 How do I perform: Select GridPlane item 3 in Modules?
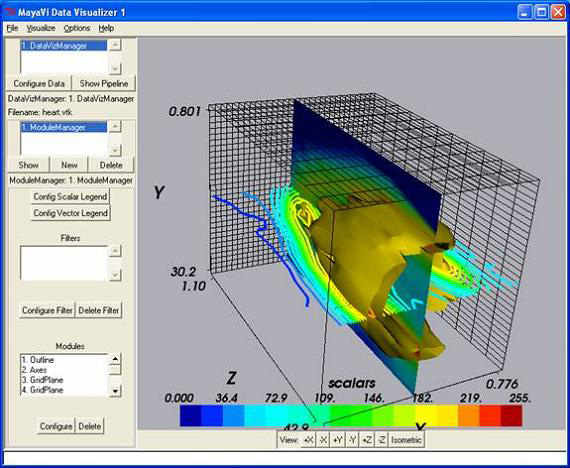pos(42,380)
